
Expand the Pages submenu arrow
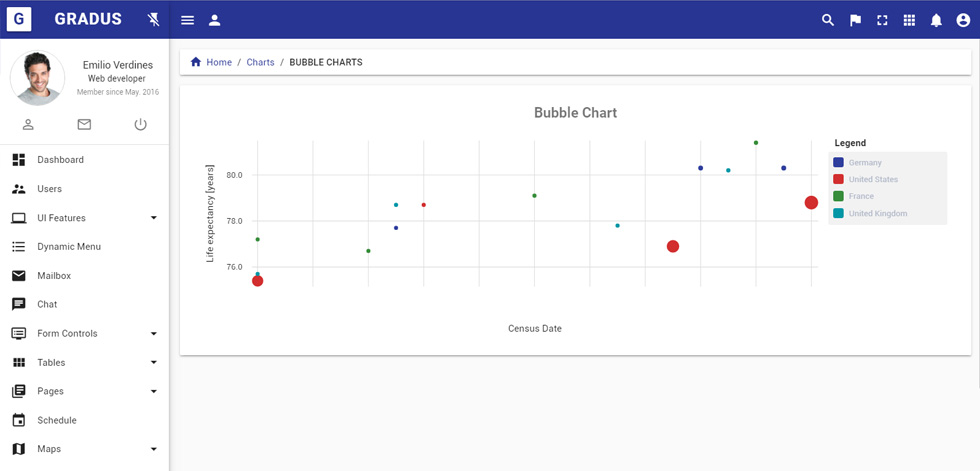click(154, 391)
